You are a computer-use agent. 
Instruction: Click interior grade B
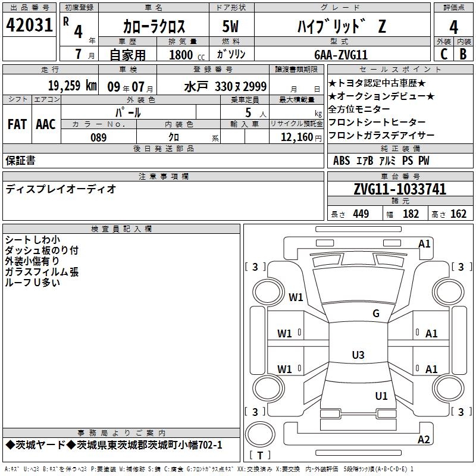[464, 54]
